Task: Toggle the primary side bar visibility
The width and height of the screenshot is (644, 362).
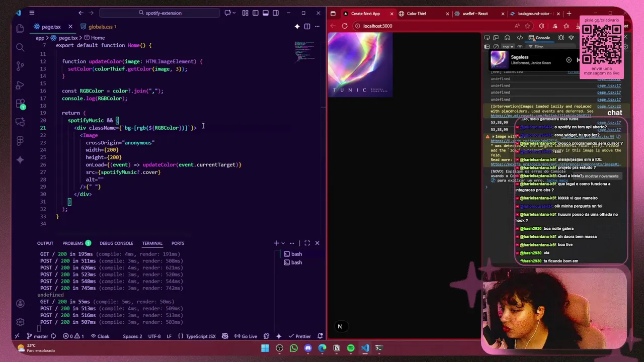Action: pos(256,13)
